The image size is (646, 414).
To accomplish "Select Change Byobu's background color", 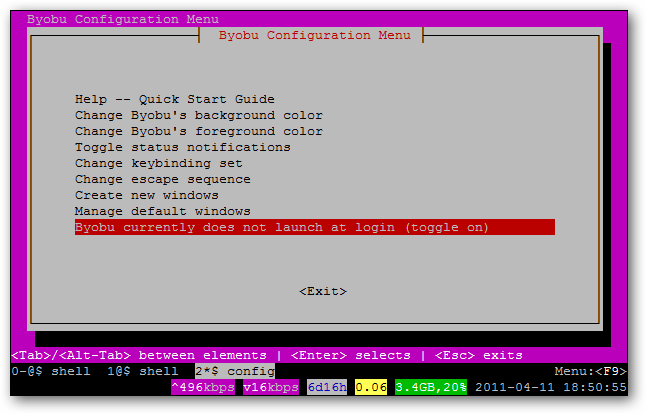I will click(x=199, y=115).
